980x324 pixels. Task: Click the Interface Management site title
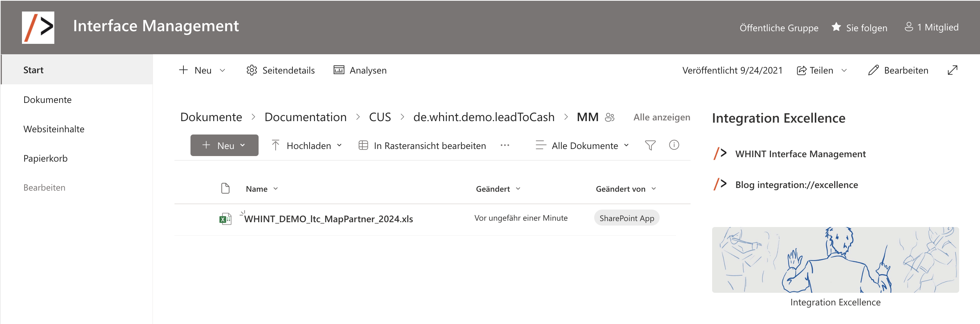click(x=156, y=26)
